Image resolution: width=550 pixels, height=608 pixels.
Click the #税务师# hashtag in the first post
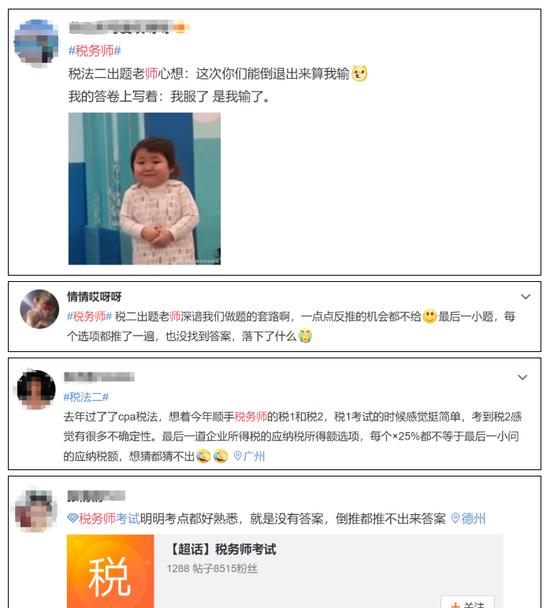click(95, 51)
